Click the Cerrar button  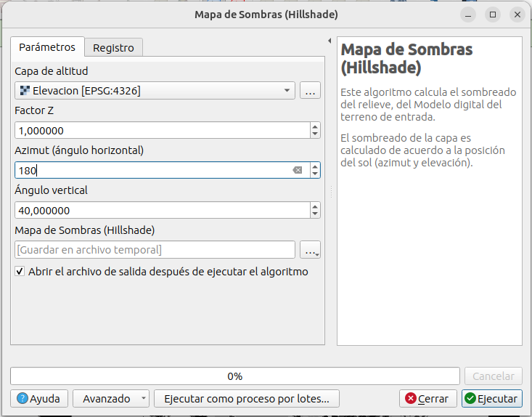(427, 399)
